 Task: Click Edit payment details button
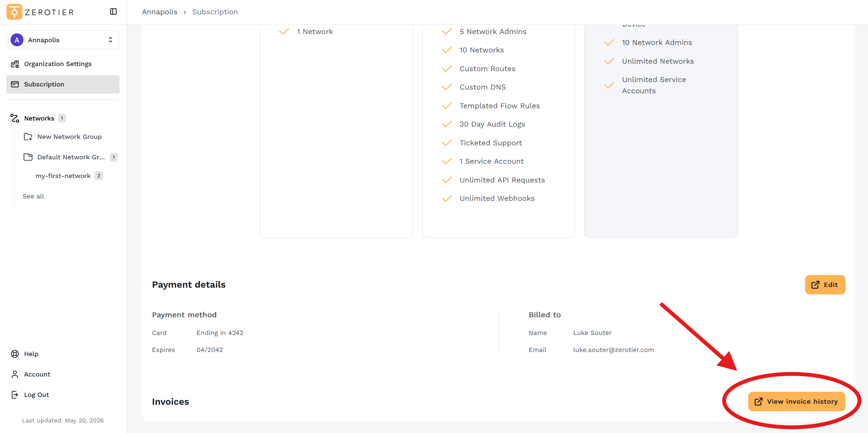(825, 285)
